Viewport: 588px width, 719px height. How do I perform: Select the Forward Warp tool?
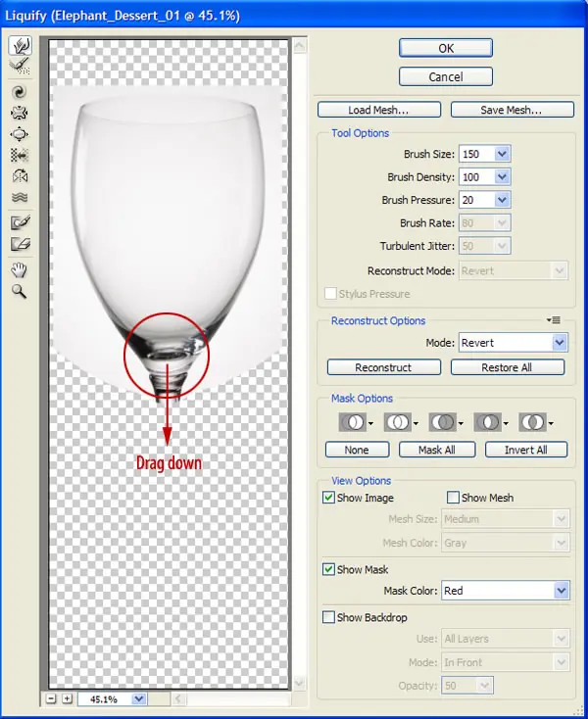[20, 45]
